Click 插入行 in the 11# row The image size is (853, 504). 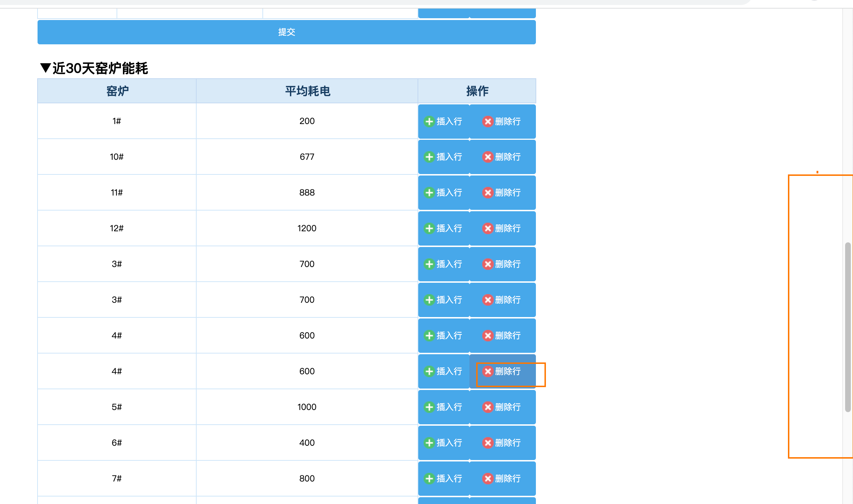pyautogui.click(x=444, y=193)
